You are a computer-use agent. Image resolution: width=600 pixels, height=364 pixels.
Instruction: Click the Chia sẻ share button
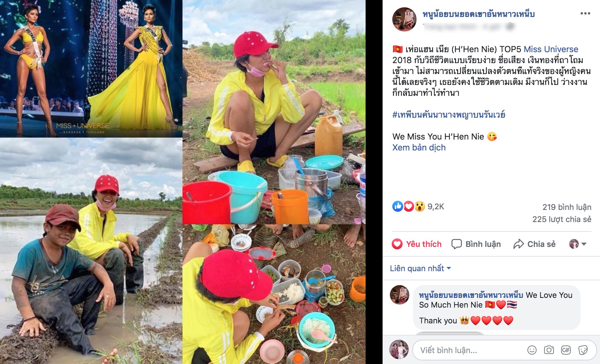534,244
